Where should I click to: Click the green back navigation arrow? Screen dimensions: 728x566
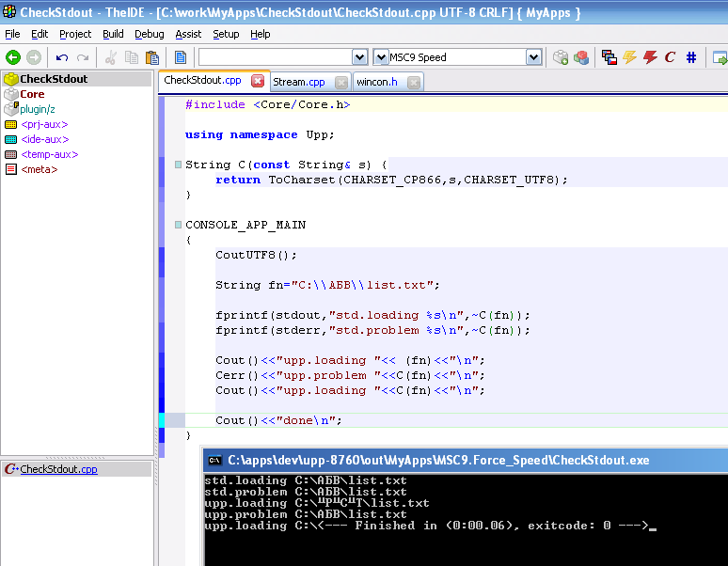(x=13, y=57)
